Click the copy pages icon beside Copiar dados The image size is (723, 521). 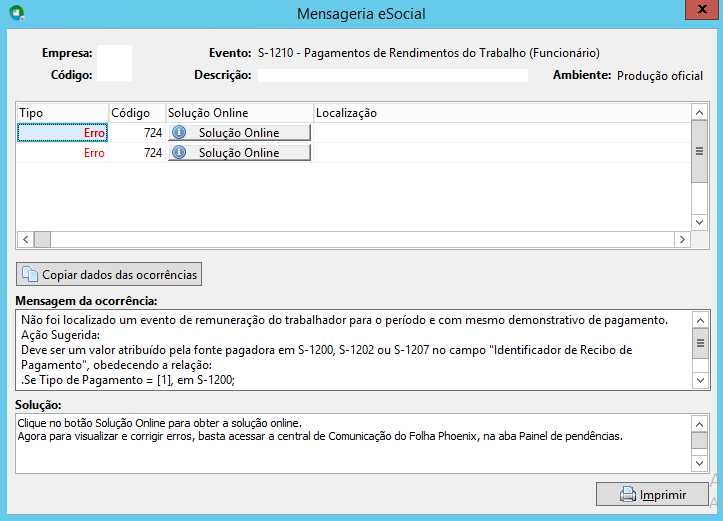(x=30, y=274)
